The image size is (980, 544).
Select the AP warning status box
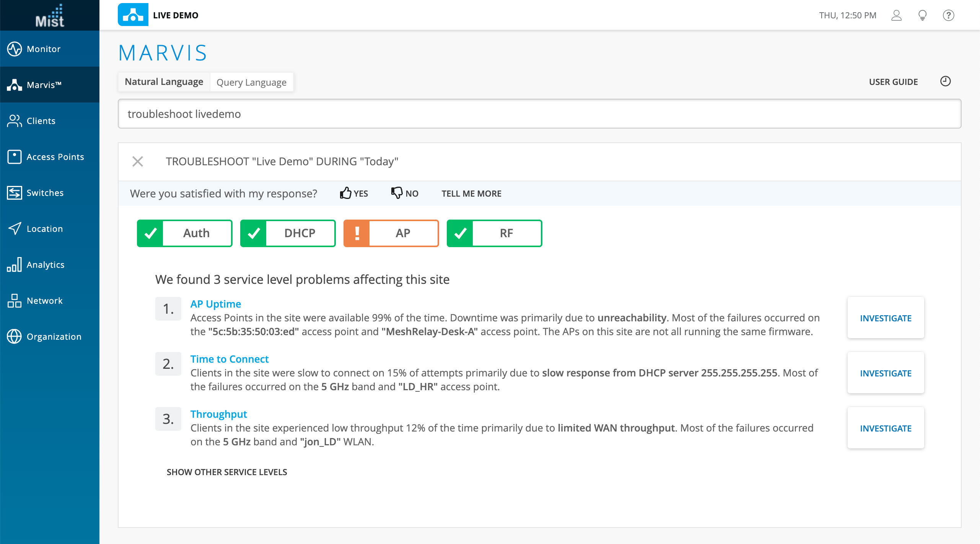[391, 233]
